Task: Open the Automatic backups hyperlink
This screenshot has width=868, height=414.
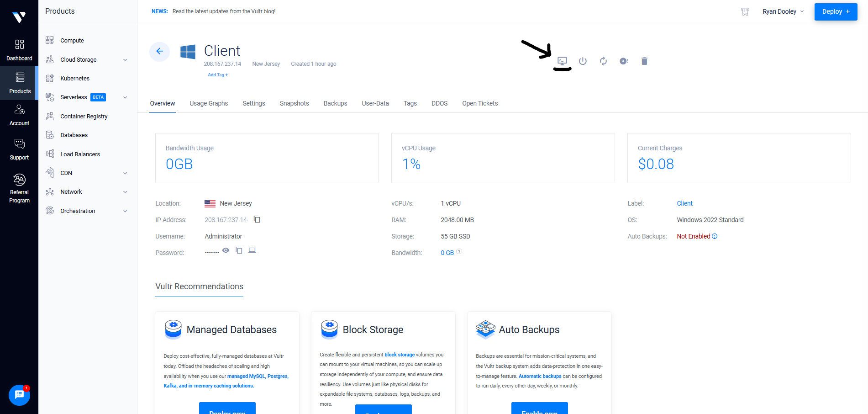Action: 540,376
